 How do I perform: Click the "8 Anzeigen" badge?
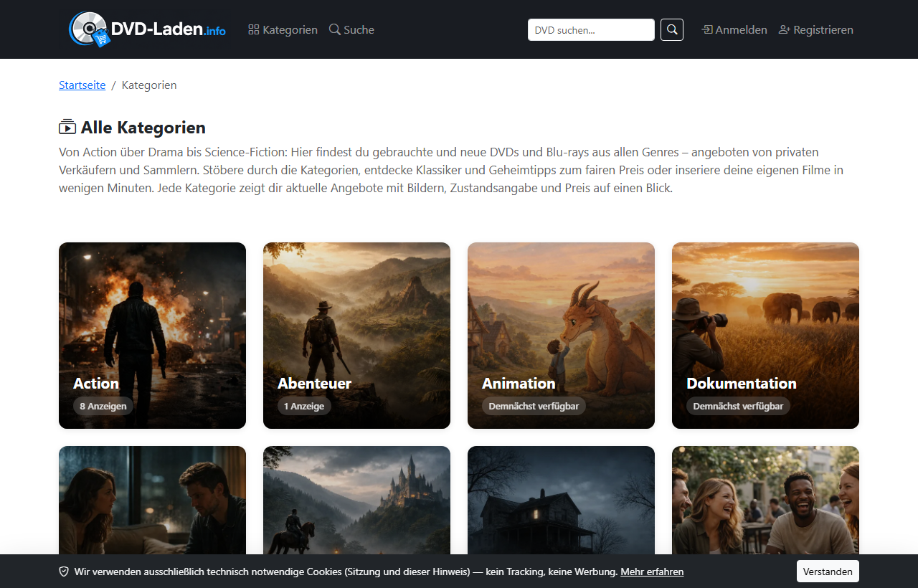[x=103, y=406]
